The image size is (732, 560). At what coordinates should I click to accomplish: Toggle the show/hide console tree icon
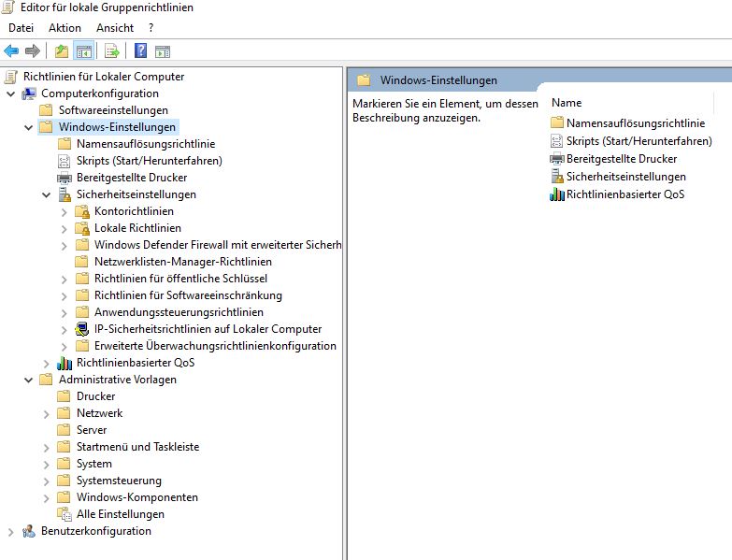tap(84, 50)
